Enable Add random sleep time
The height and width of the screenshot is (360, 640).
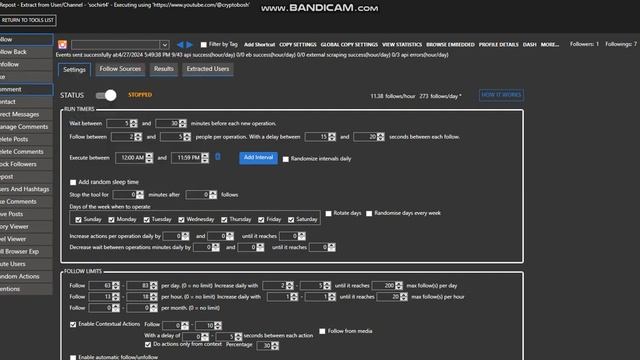[73, 182]
